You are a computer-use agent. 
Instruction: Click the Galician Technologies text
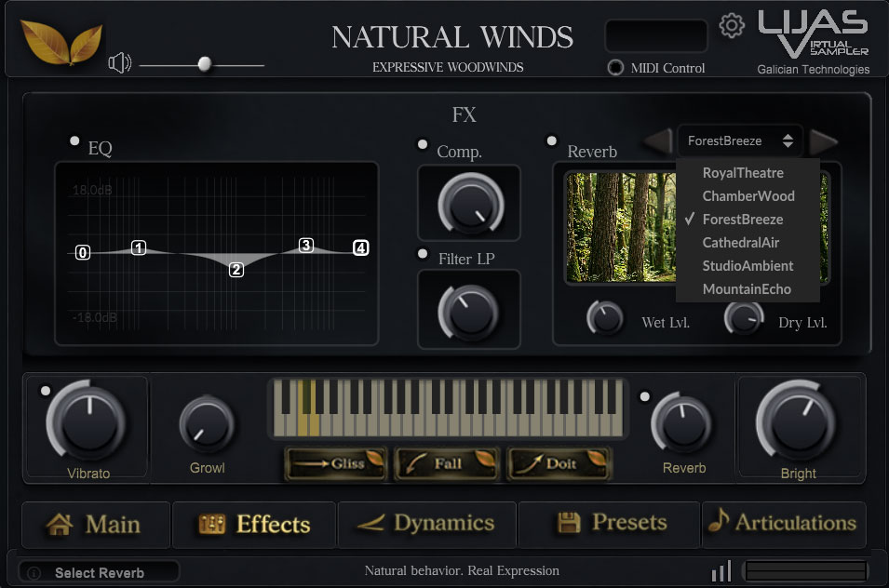813,69
